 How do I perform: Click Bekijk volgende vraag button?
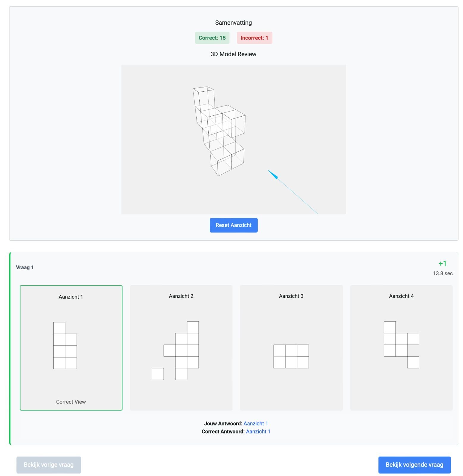(414, 465)
